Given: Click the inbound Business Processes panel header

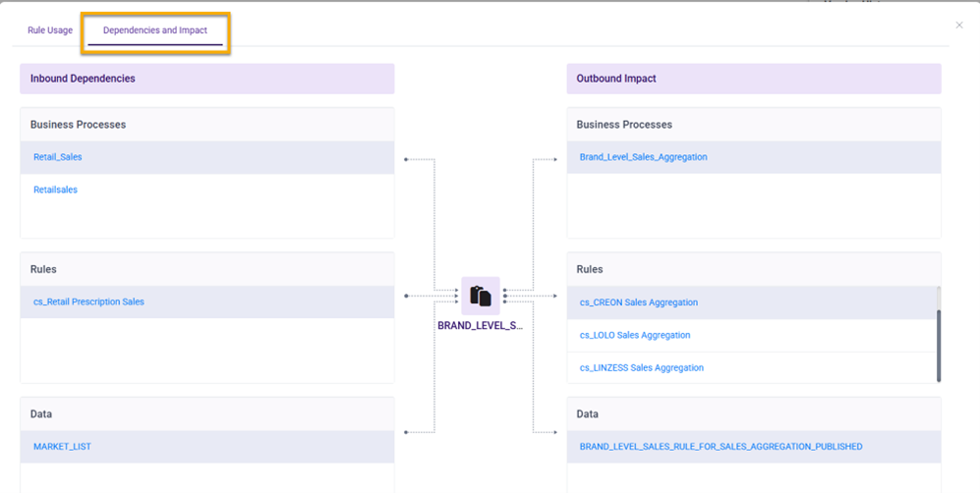Looking at the screenshot, I should pyautogui.click(x=78, y=125).
